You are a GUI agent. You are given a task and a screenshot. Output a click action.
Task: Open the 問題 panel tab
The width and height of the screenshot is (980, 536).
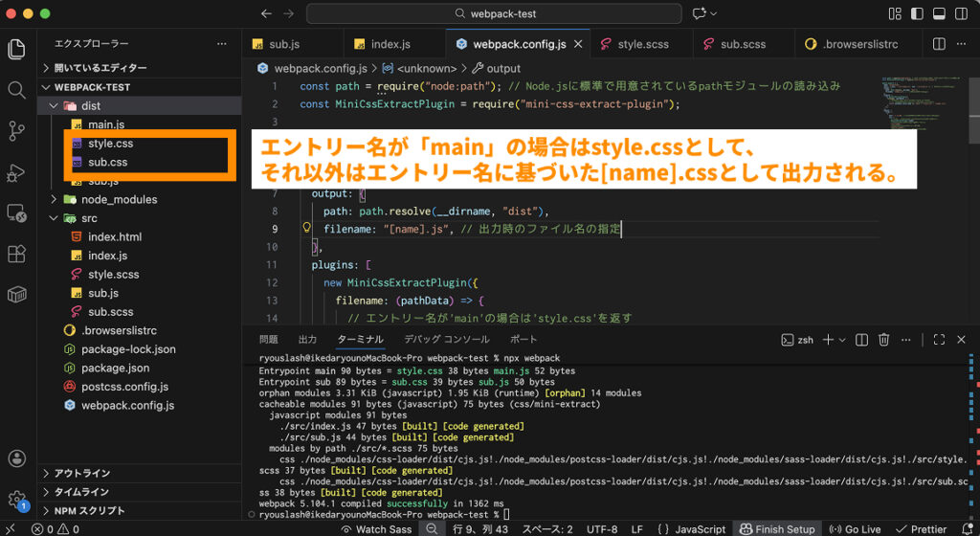click(269, 340)
